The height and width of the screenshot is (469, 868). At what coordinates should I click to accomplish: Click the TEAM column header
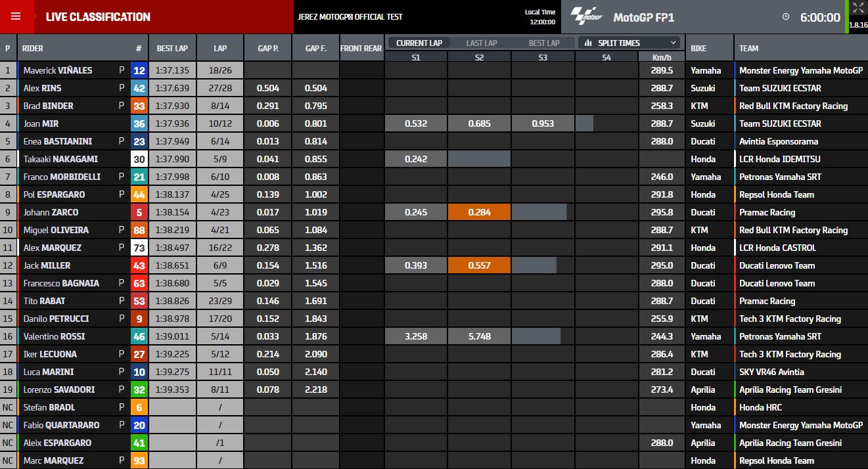[x=748, y=48]
